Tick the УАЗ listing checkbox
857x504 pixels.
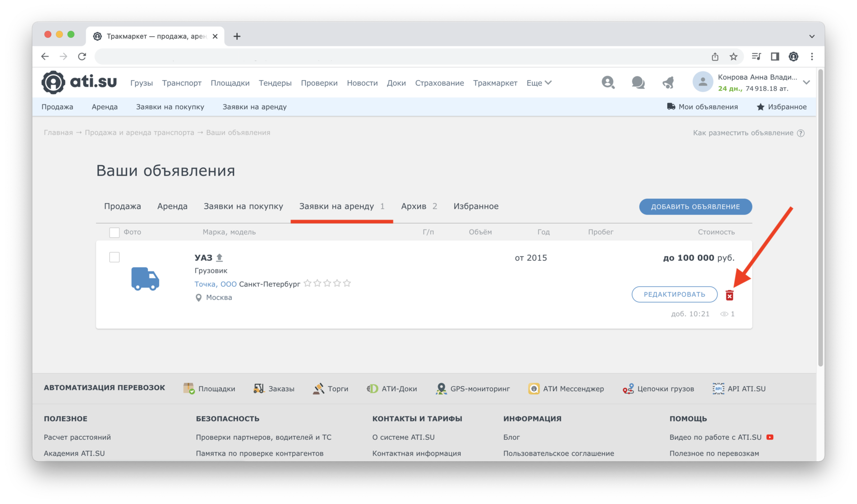click(x=114, y=257)
